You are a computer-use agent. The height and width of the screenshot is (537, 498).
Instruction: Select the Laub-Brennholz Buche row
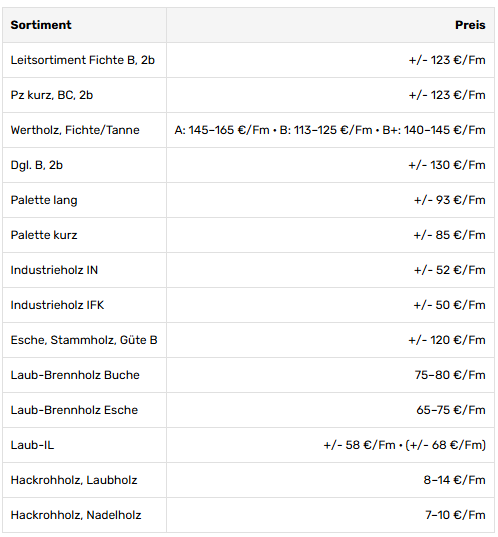(x=248, y=375)
